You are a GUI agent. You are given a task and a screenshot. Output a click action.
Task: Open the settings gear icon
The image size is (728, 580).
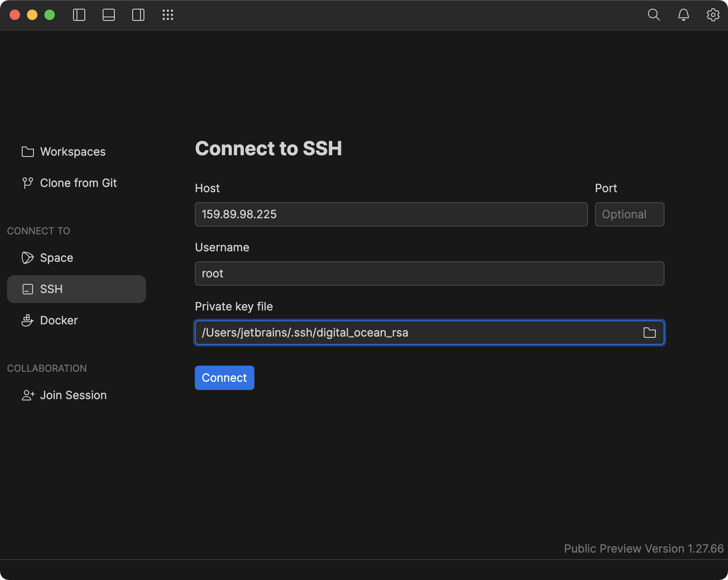pos(713,15)
